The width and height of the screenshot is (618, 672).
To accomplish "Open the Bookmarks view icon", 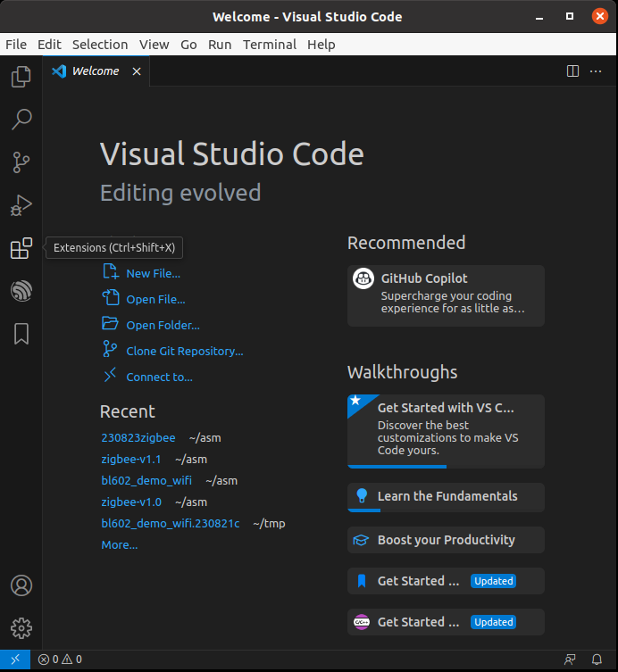I will pos(21,334).
